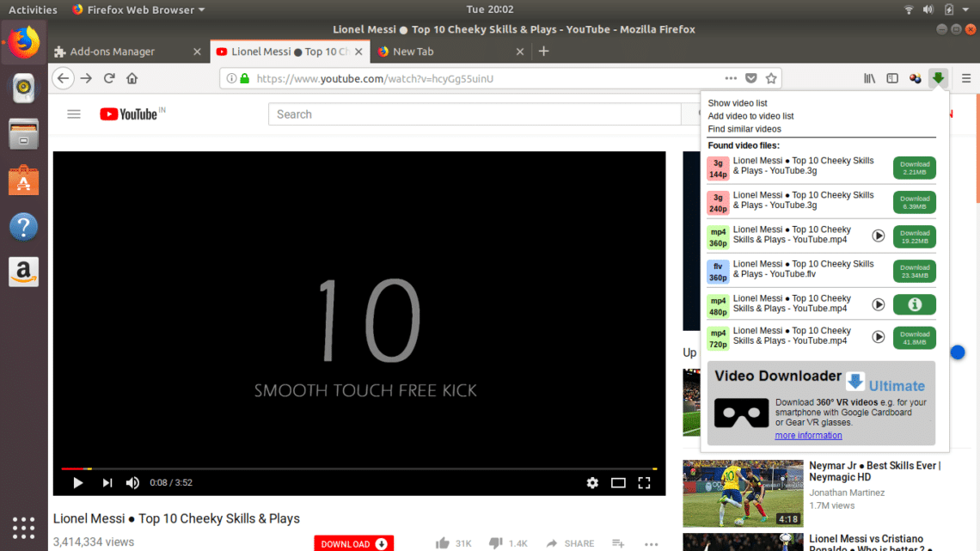Add video to playlist icon
Viewport: 980px width, 551px height.
coord(618,543)
